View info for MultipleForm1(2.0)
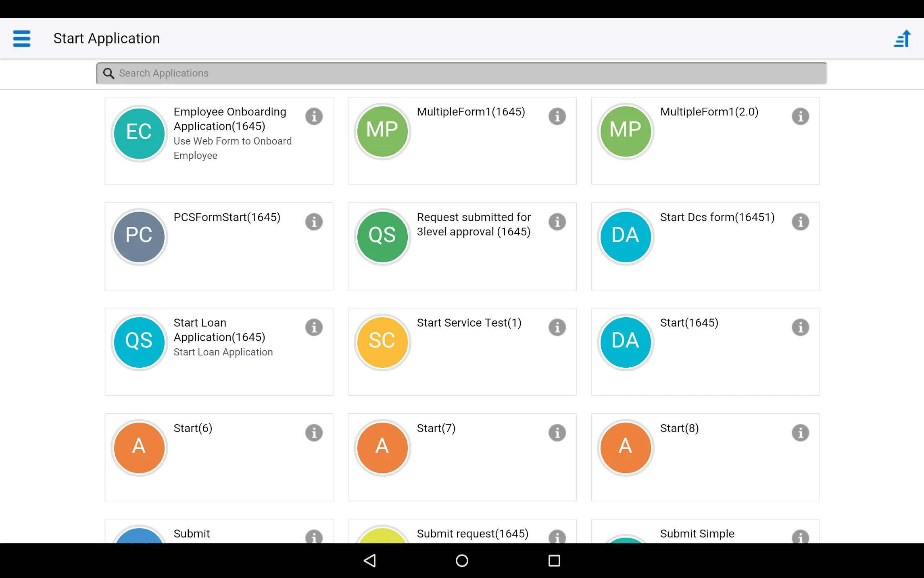The width and height of the screenshot is (924, 578). [x=800, y=117]
